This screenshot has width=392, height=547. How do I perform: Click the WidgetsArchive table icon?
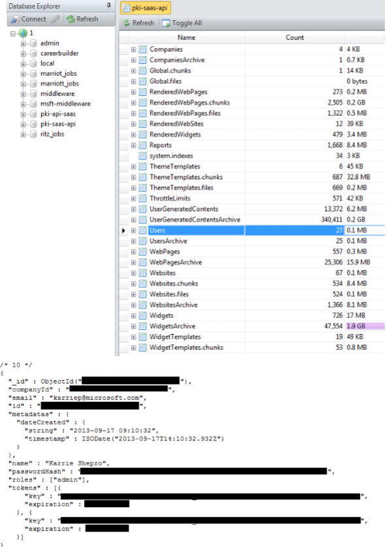point(142,326)
